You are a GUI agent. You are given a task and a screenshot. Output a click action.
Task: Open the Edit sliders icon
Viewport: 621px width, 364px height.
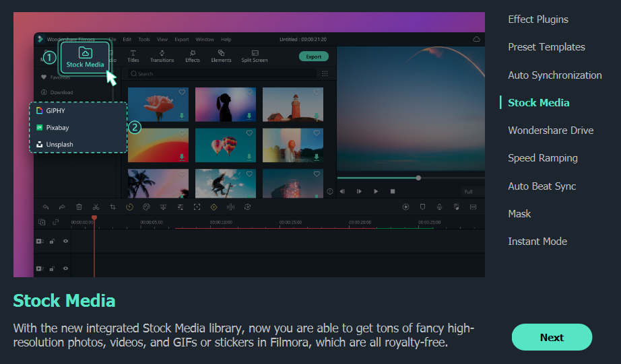(x=181, y=207)
